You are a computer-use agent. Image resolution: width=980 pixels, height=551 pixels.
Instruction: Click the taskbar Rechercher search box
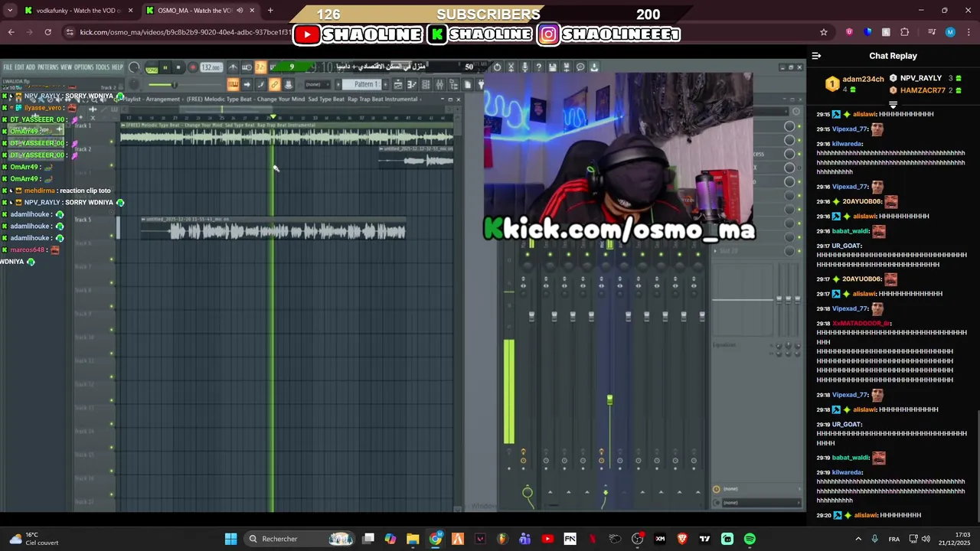(300, 539)
